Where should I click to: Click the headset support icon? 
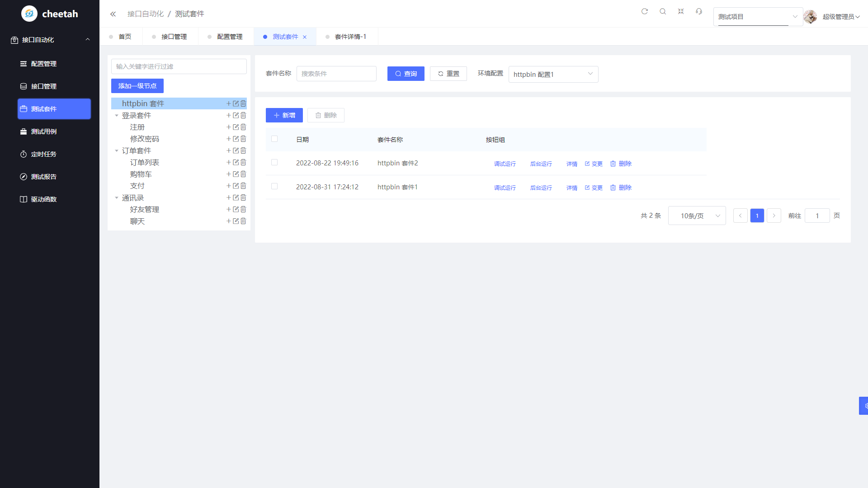[699, 11]
